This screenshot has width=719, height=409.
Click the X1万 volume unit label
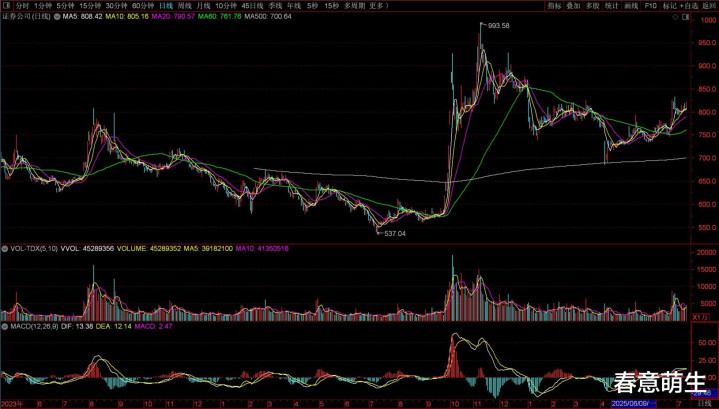[699, 317]
